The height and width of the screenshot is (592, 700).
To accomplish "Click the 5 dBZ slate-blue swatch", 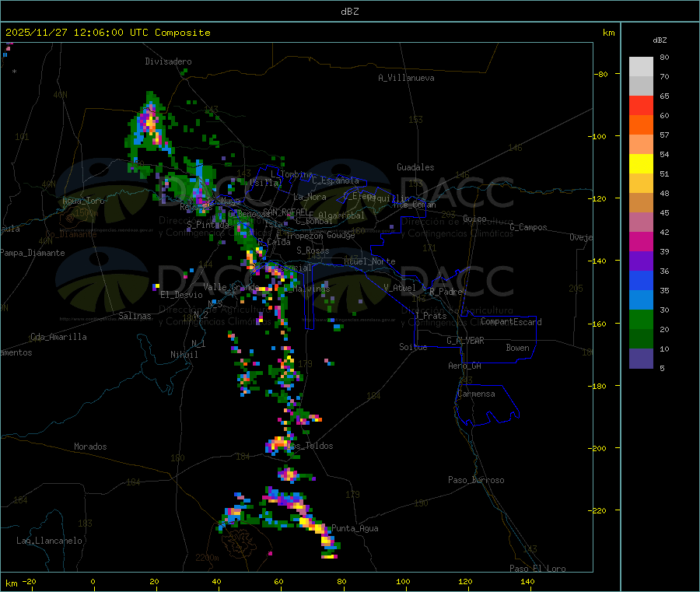I will coord(641,359).
